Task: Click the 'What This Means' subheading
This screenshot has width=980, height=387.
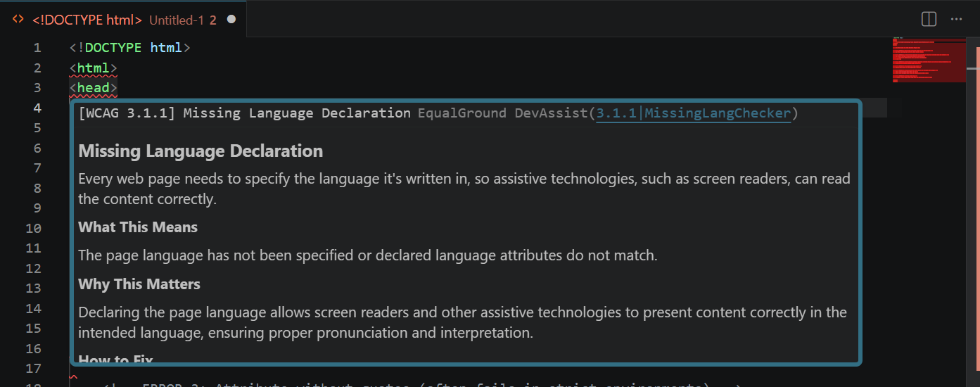Action: point(138,227)
